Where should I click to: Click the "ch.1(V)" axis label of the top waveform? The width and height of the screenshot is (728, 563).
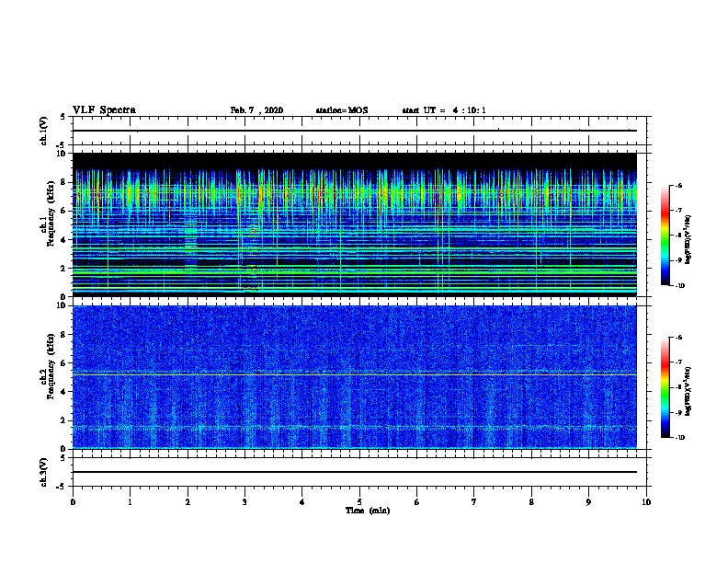43,131
